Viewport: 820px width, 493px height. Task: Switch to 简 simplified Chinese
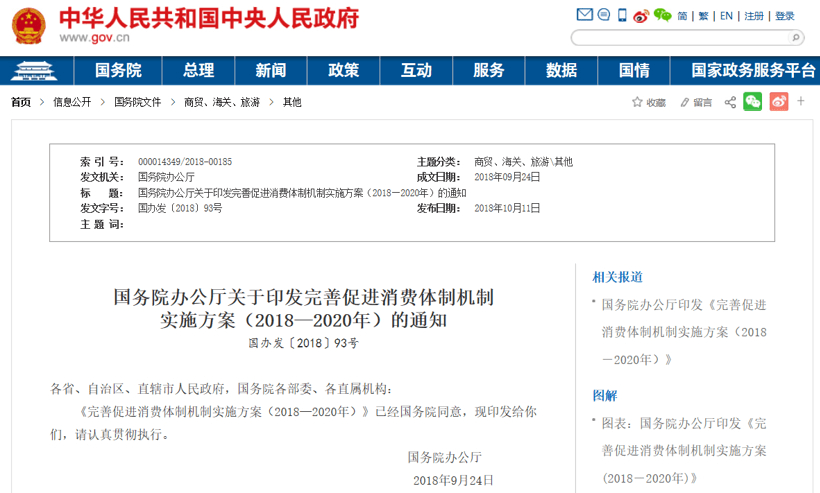[x=682, y=16]
